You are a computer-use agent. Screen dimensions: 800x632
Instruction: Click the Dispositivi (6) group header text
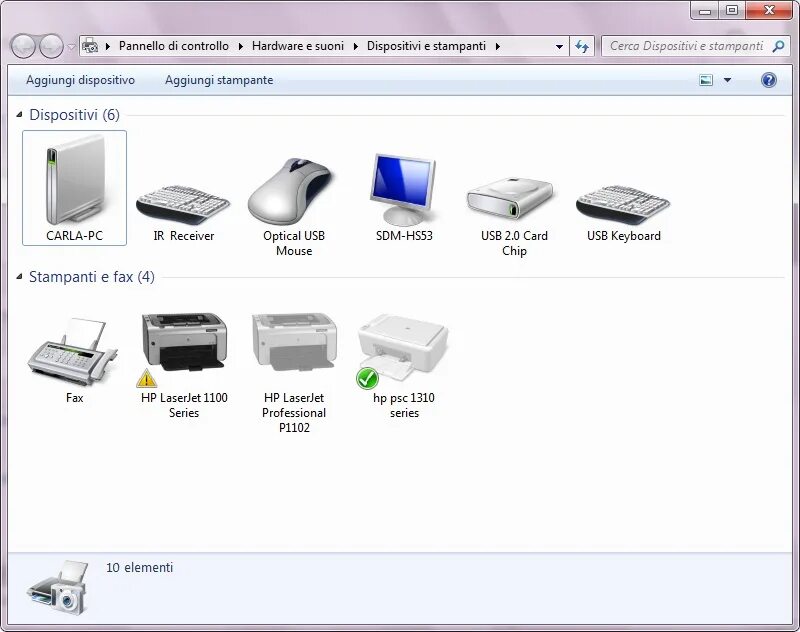tap(74, 115)
